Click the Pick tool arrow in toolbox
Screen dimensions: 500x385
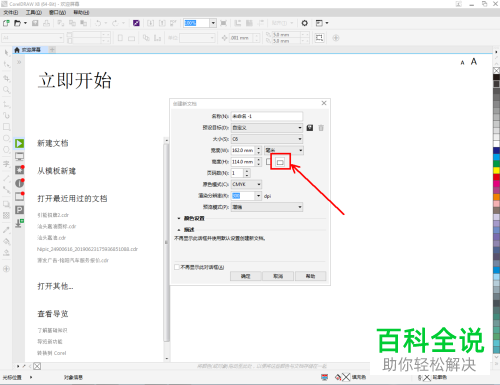click(x=6, y=52)
